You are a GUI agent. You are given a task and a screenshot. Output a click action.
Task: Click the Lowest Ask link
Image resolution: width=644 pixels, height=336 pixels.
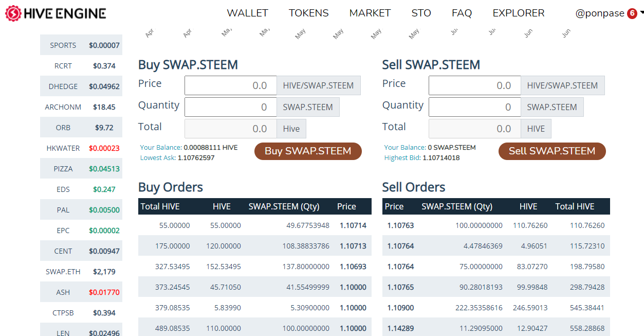tap(158, 158)
